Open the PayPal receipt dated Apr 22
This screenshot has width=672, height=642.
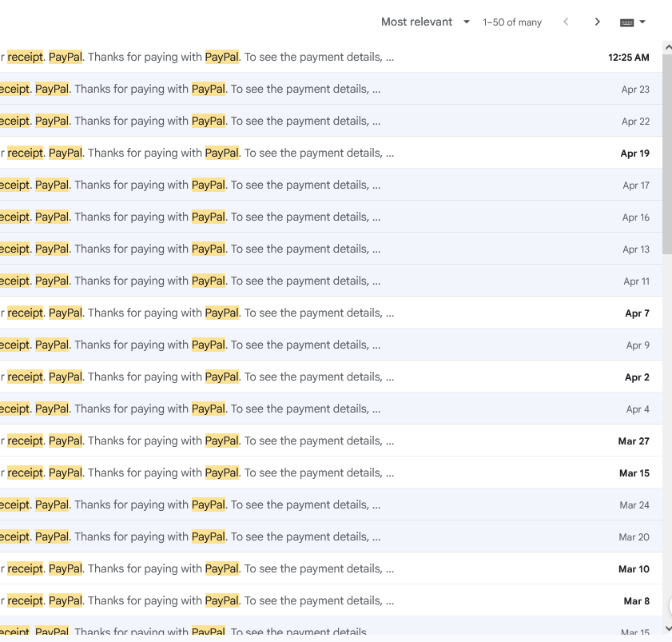click(331, 121)
